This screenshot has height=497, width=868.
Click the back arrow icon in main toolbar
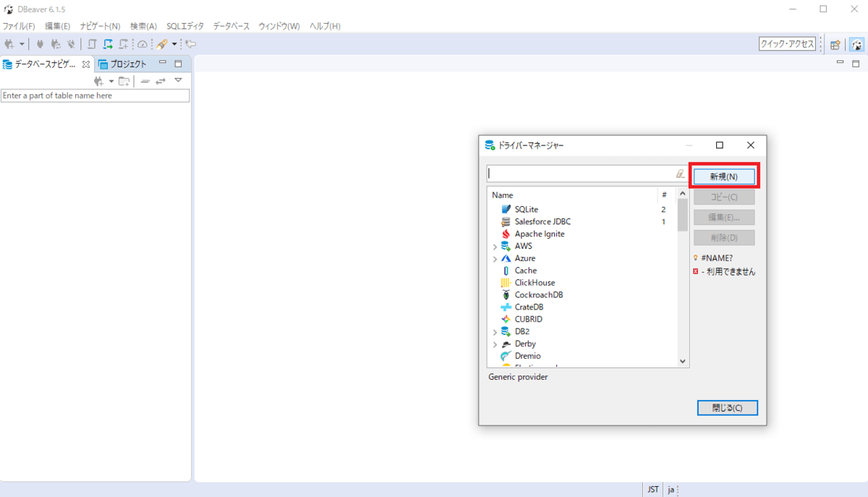tap(192, 44)
